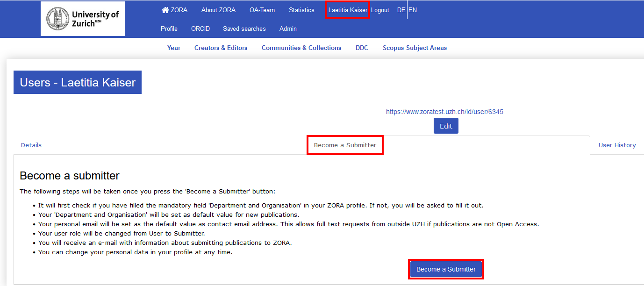Click the University of Zurich logo
This screenshot has width=644, height=286.
[83, 19]
